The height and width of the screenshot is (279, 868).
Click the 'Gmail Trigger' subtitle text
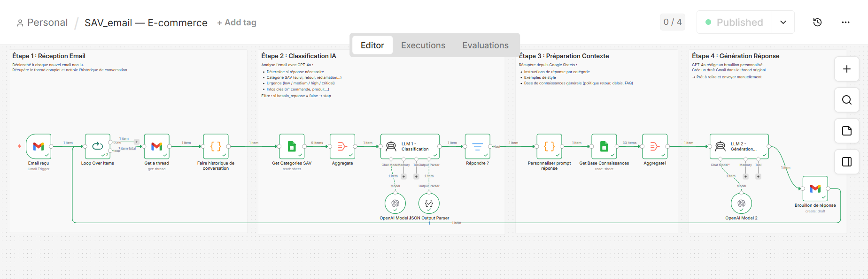[39, 169]
